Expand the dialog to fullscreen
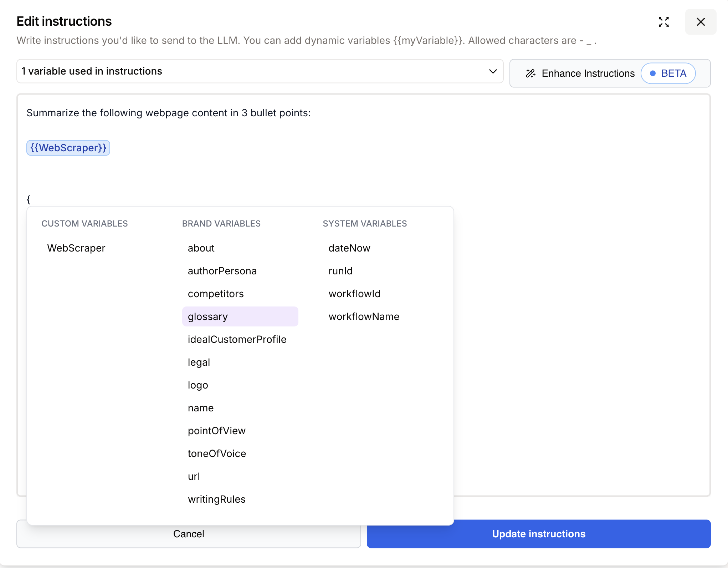Viewport: 728px width, 568px height. click(664, 22)
